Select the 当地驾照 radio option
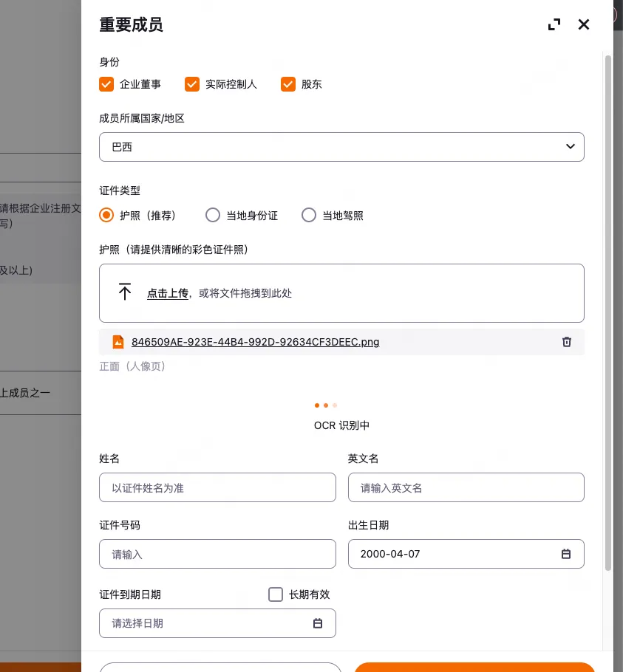The image size is (623, 672). pos(309,216)
